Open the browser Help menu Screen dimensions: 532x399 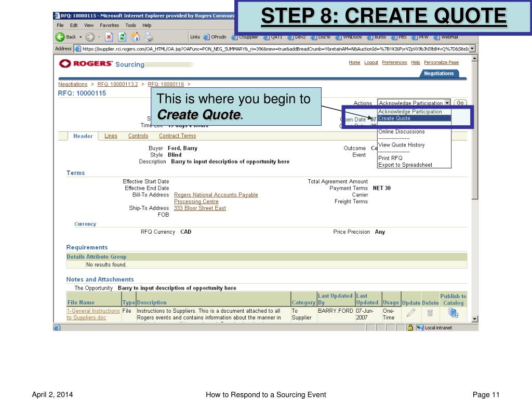pos(147,25)
